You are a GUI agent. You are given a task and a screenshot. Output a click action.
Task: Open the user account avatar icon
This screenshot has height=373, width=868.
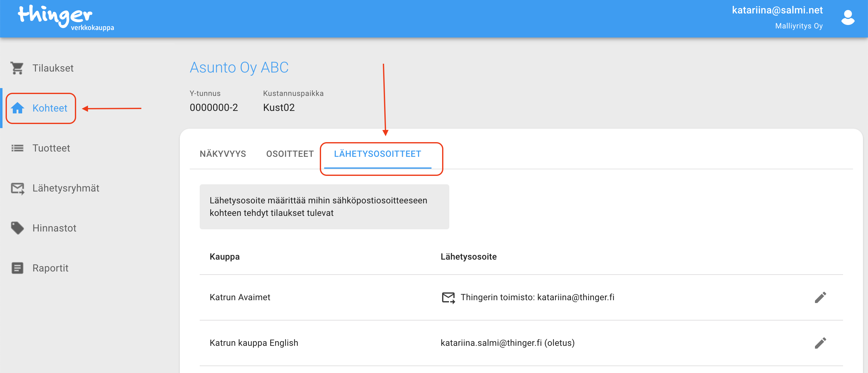click(x=847, y=17)
